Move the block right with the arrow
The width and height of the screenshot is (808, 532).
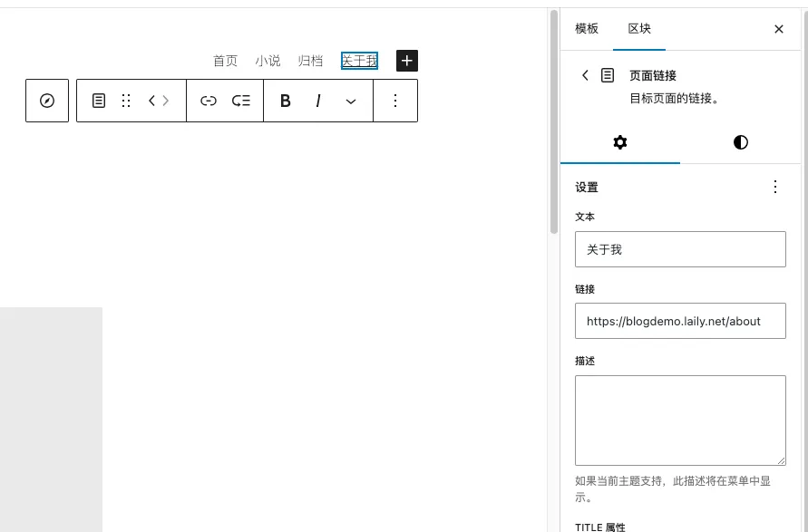coord(166,101)
